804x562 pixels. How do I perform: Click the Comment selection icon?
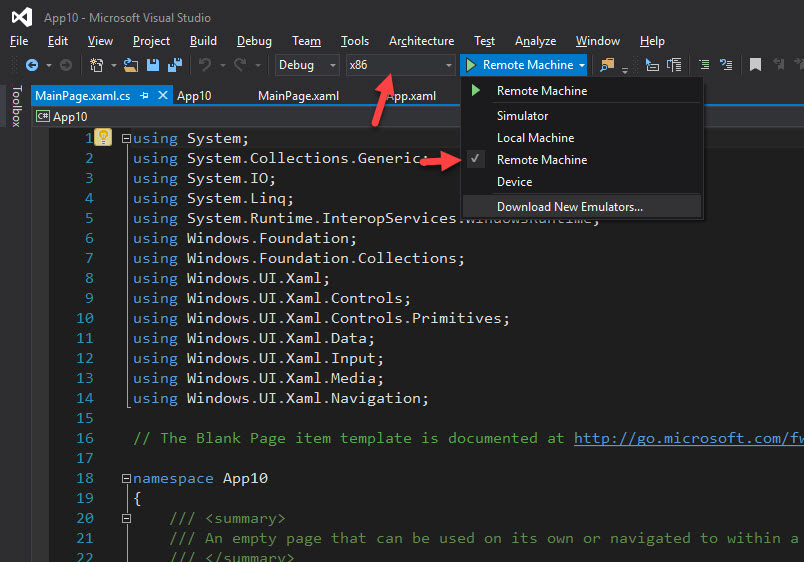(652, 65)
